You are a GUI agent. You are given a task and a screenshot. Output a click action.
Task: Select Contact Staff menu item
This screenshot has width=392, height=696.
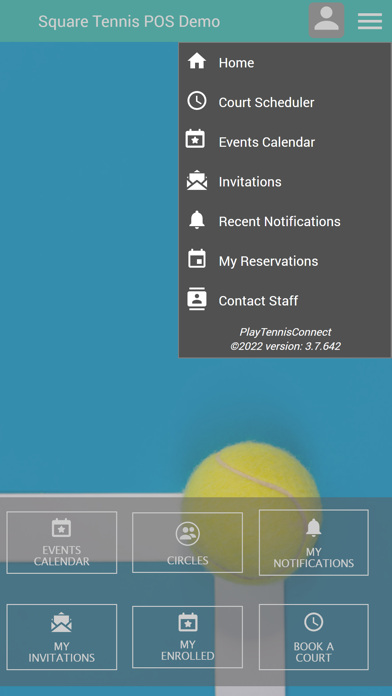pyautogui.click(x=285, y=301)
